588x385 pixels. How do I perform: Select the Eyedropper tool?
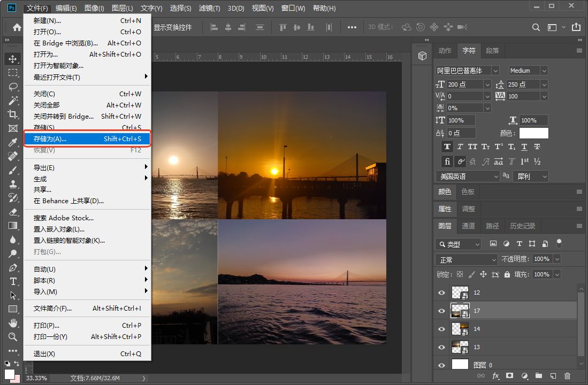pyautogui.click(x=13, y=142)
